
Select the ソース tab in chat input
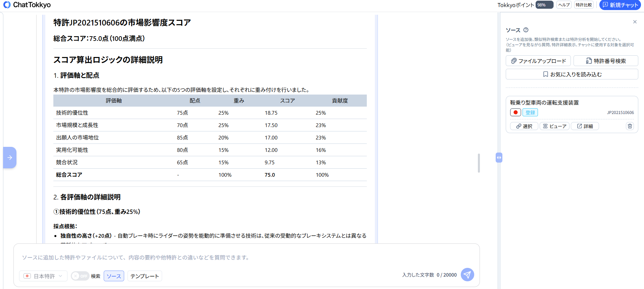(114, 276)
